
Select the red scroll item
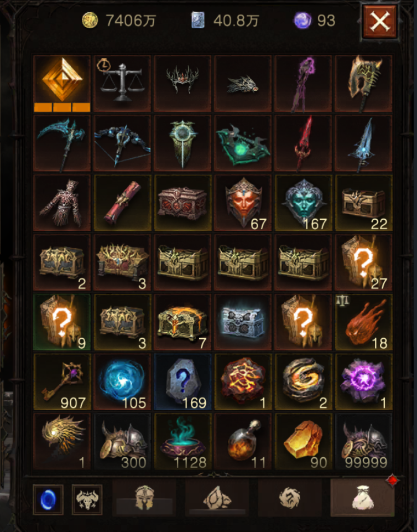tap(122, 203)
